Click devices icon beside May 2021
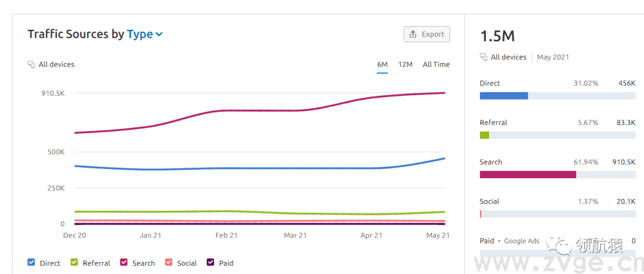This screenshot has width=644, height=274. [x=484, y=57]
